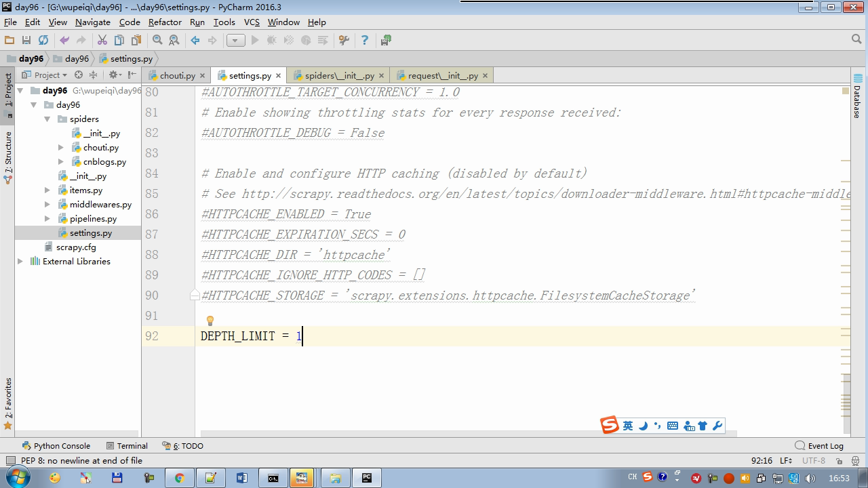Screen dimensions: 868x488
Task: Select scrapy.cfg in project tree
Action: (76, 247)
